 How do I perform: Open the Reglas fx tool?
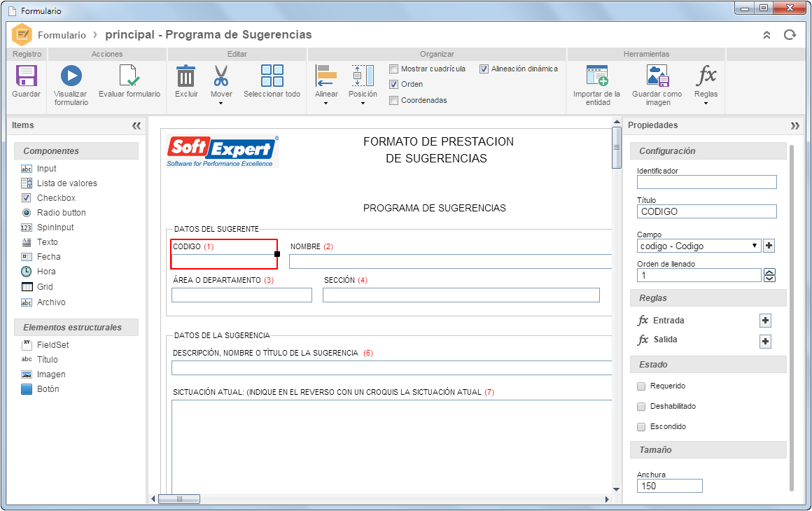706,76
